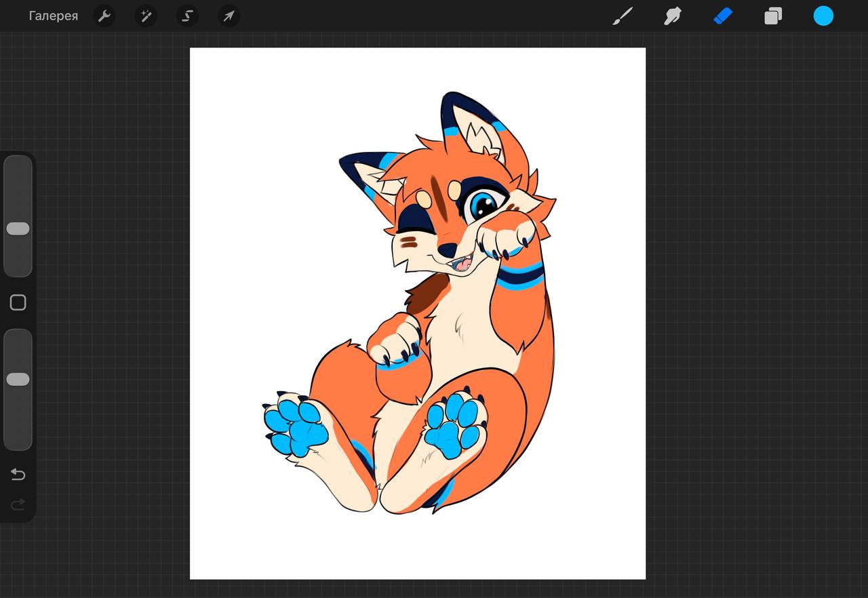Activate the Selection tool (S ribbon icon)
Image resolution: width=868 pixels, height=598 pixels.
tap(187, 16)
